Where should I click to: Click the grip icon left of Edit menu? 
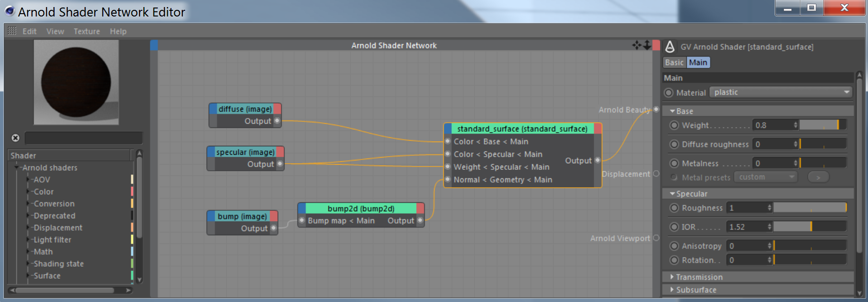pos(12,31)
